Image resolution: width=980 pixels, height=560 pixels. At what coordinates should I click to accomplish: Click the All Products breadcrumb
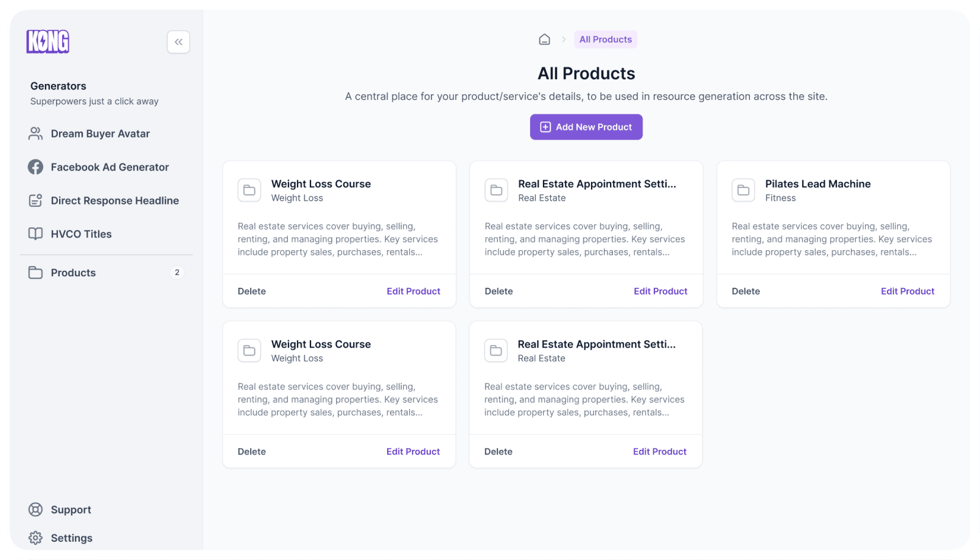click(605, 40)
